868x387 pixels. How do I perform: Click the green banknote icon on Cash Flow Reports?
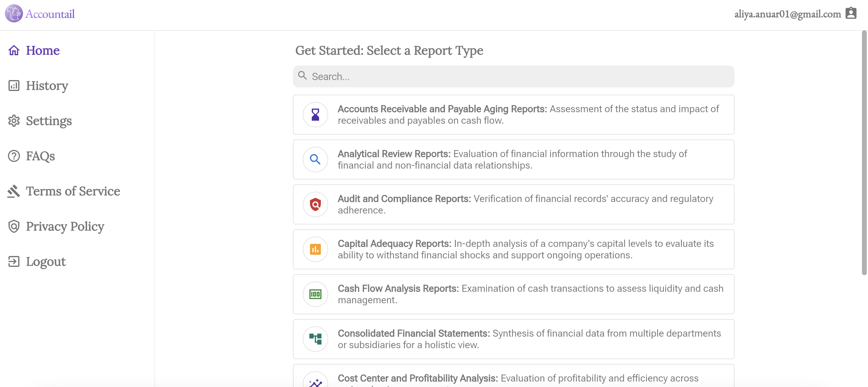(x=315, y=294)
